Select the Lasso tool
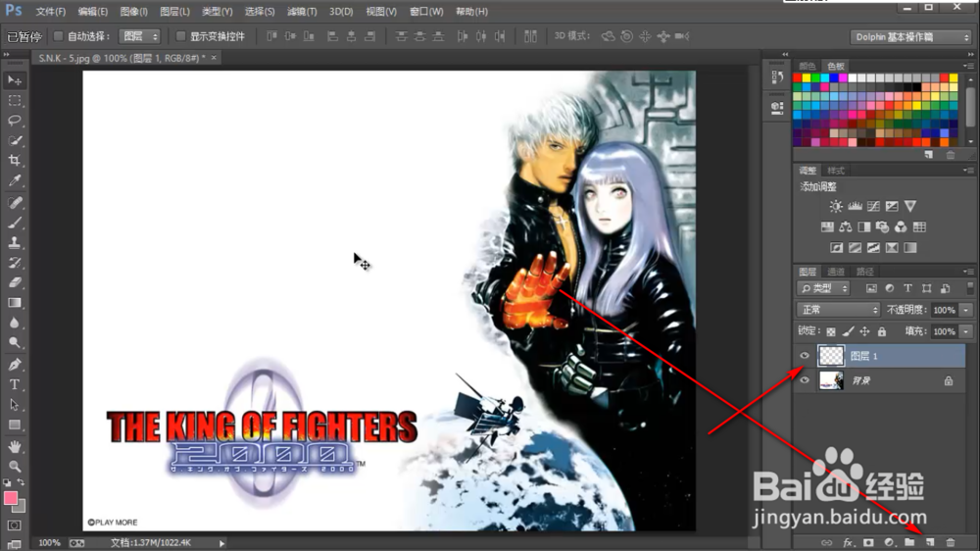The image size is (980, 551). (15, 121)
